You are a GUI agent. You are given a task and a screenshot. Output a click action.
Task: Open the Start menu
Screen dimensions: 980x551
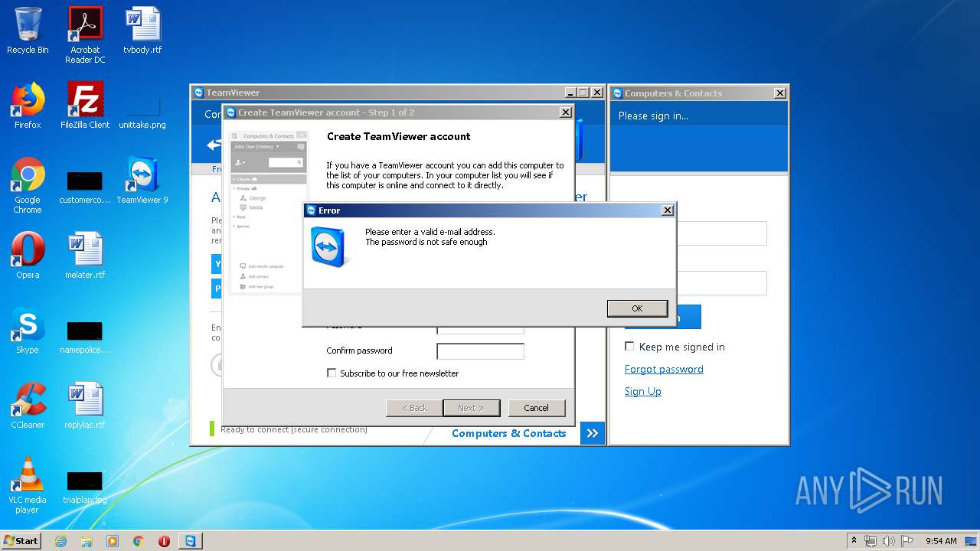[x=21, y=540]
